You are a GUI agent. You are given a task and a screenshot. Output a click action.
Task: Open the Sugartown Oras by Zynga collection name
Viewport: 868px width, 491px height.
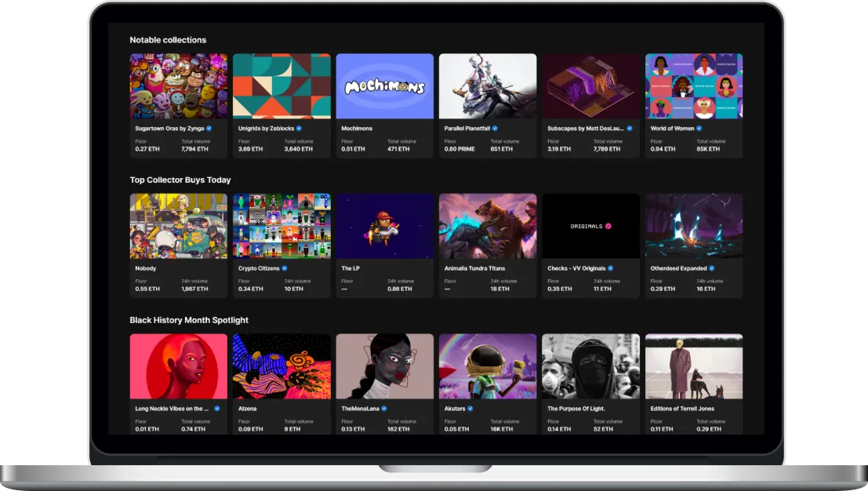pyautogui.click(x=169, y=129)
